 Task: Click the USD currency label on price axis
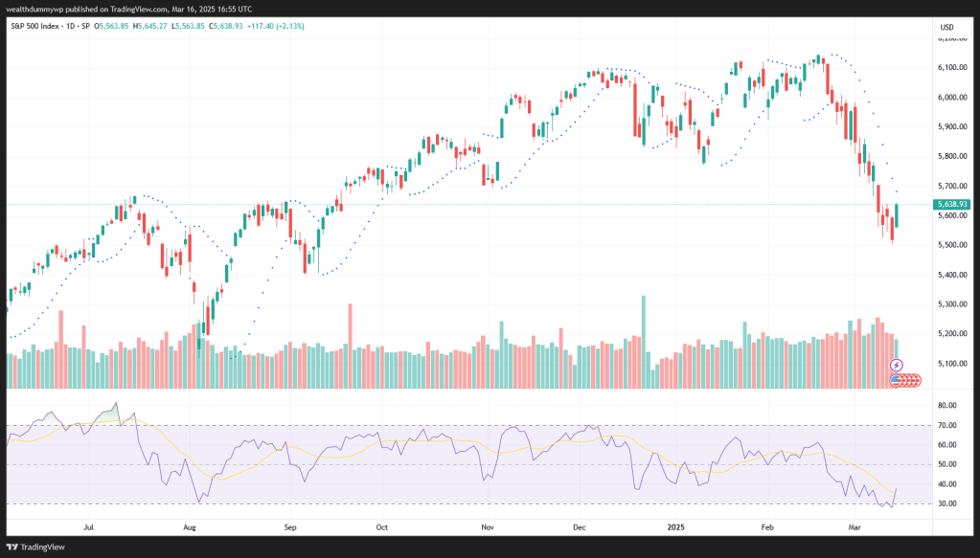pos(948,26)
